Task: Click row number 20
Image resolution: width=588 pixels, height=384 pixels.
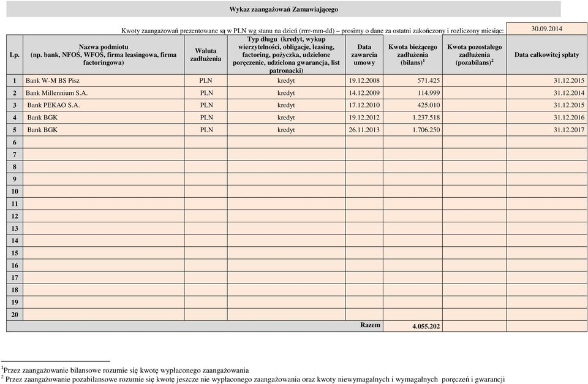Action: [x=15, y=315]
